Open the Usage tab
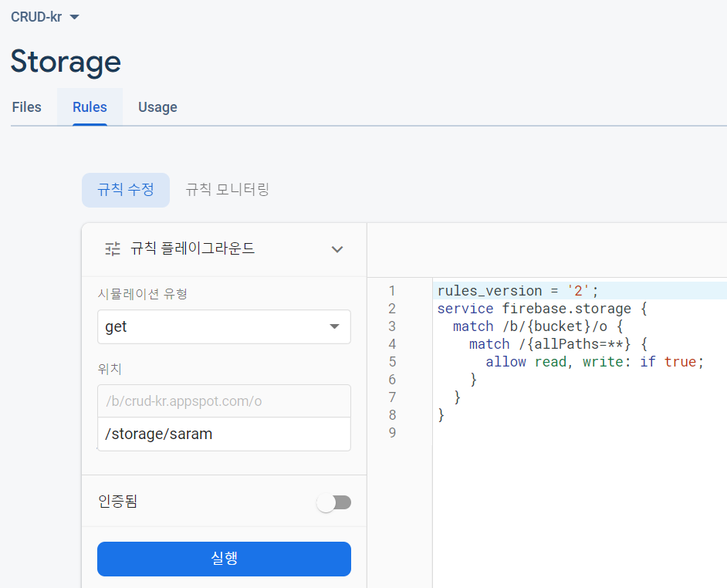 click(157, 107)
